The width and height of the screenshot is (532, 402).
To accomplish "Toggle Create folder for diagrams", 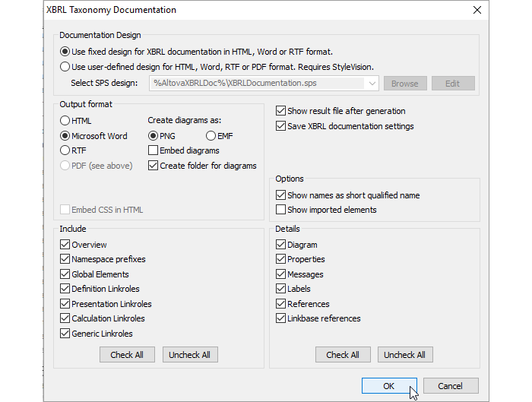I will tap(154, 165).
